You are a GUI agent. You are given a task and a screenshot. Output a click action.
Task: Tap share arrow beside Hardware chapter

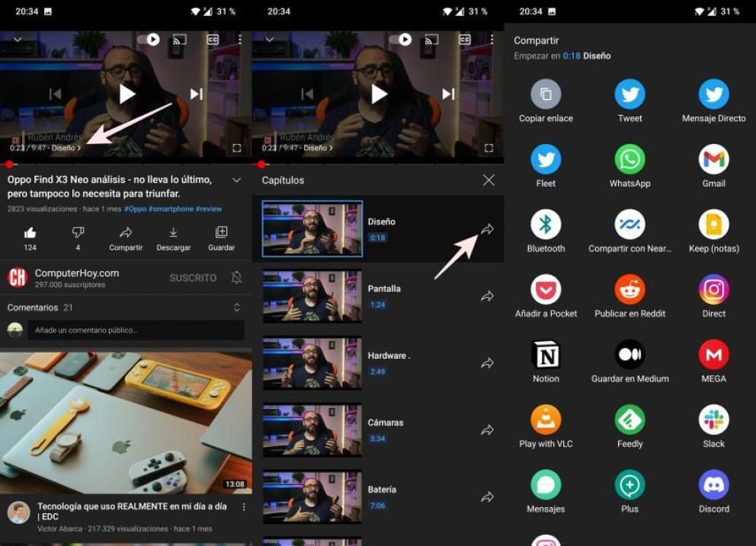[x=488, y=363]
